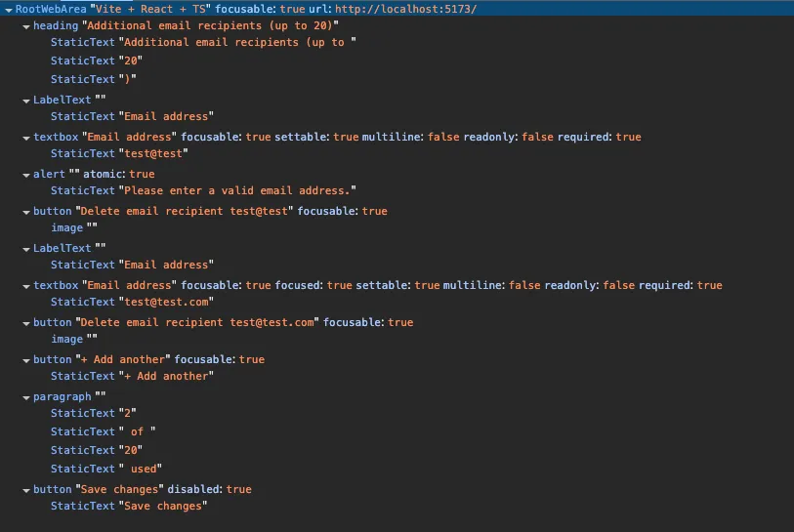Screen dimensions: 794x532
Task: Select the StaticText 'test@test.com' row
Action: [397, 303]
